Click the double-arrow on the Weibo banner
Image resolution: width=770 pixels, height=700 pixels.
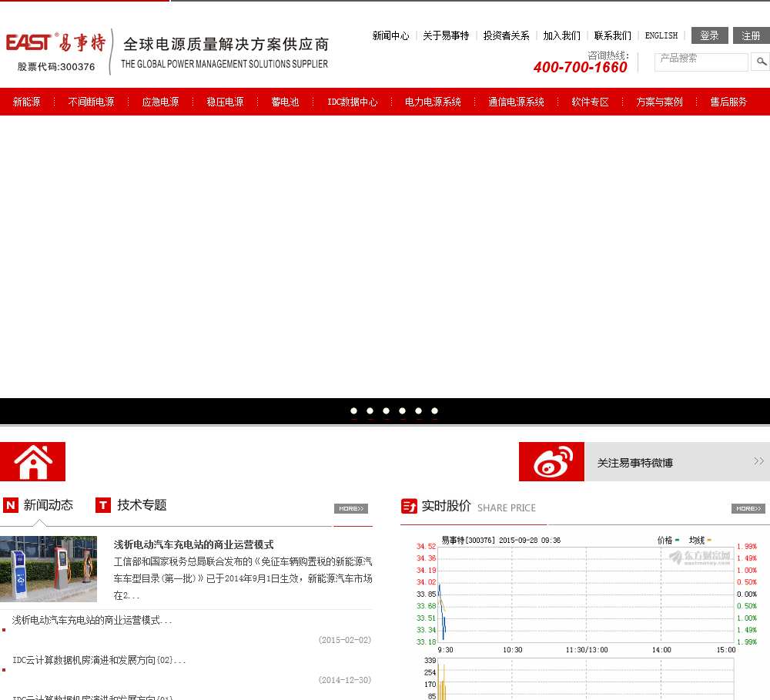758,461
